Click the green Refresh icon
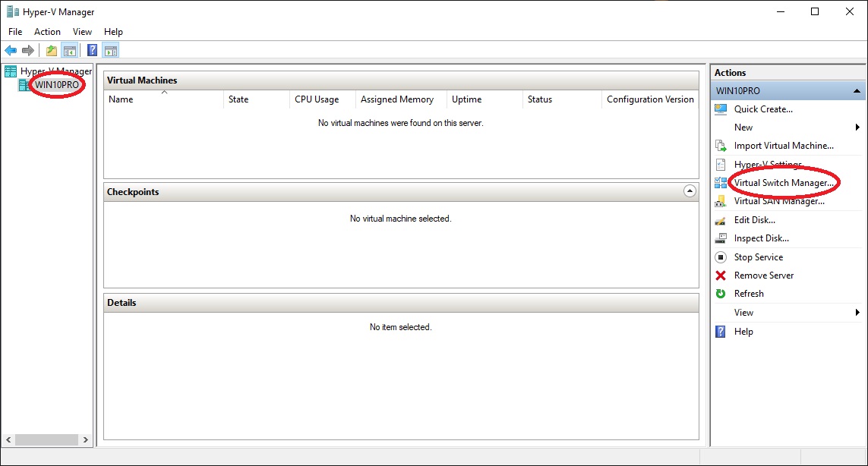The height and width of the screenshot is (466, 868). [x=721, y=294]
